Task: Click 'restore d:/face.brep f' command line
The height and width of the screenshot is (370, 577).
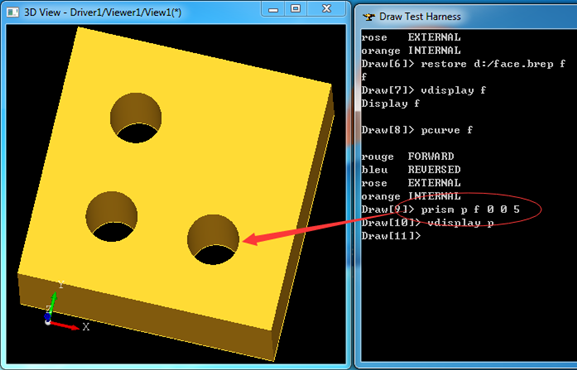Action: pos(463,64)
